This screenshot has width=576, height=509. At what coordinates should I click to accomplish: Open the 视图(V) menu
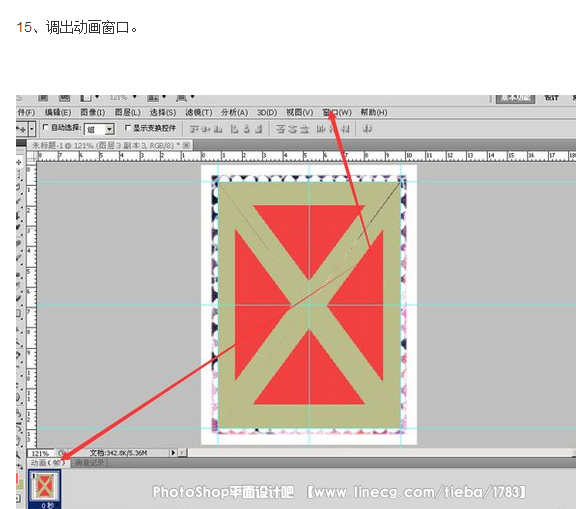click(300, 112)
